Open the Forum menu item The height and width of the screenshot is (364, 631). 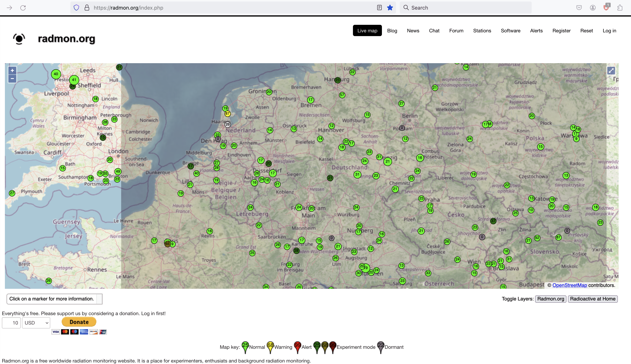(456, 30)
